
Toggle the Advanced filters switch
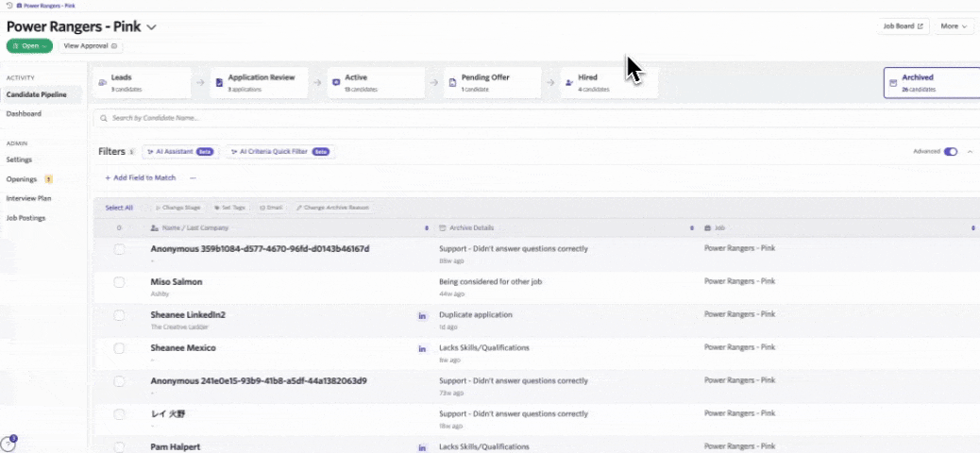pyautogui.click(x=950, y=151)
